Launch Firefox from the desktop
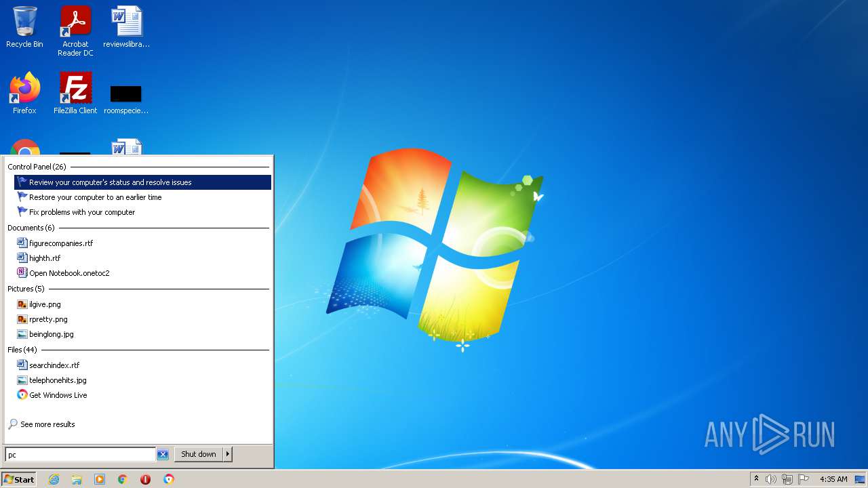Screen dimensions: 868x488 [x=24, y=94]
